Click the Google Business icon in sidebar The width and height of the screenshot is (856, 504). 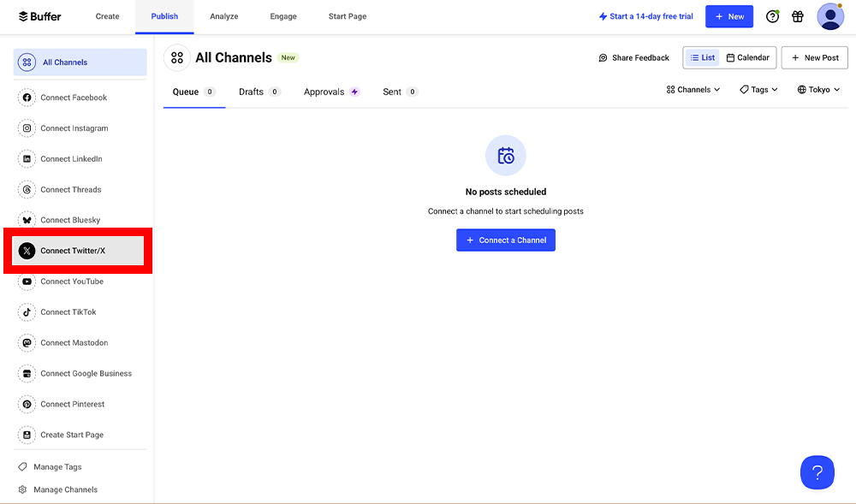coord(27,374)
